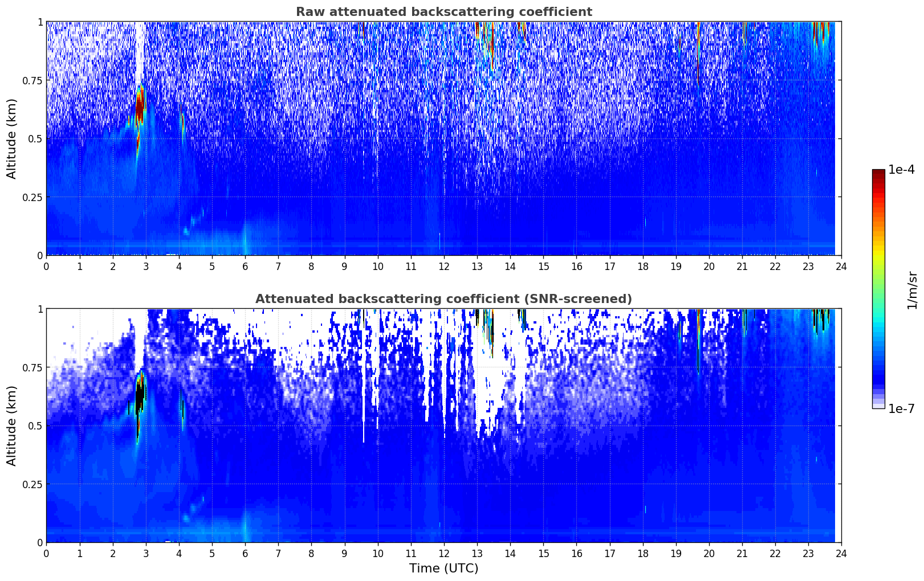Select the Time (UTC) axis label
Image resolution: width=924 pixels, height=581 pixels.
pos(443,568)
